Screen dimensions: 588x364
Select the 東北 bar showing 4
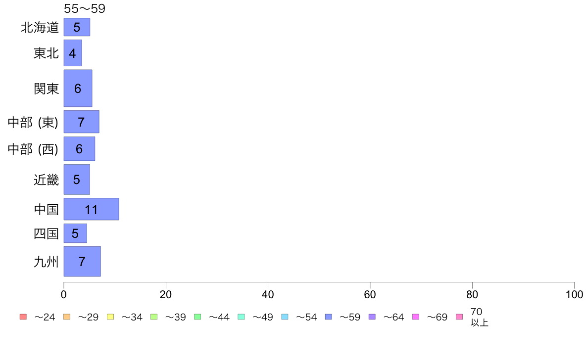click(73, 53)
